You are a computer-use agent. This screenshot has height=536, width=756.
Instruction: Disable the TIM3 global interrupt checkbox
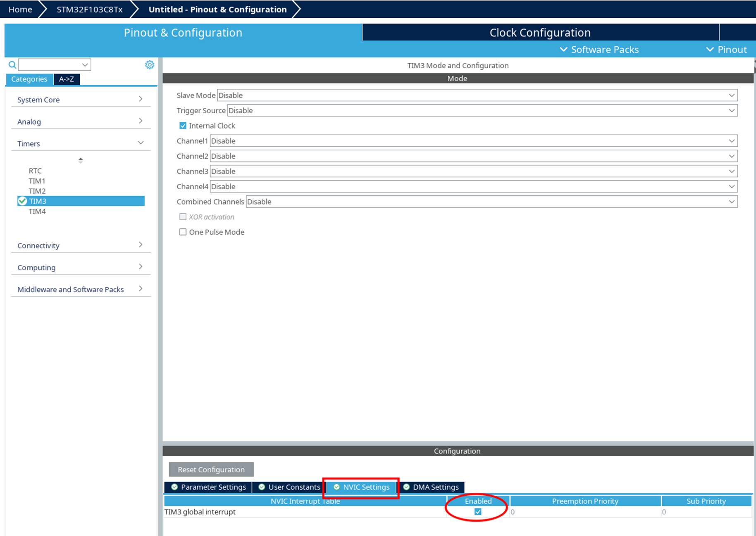pyautogui.click(x=478, y=512)
